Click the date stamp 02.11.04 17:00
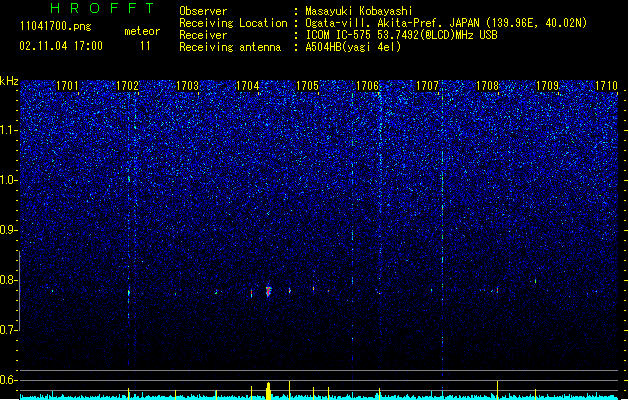Screen dimensions: 629x400 [61, 46]
